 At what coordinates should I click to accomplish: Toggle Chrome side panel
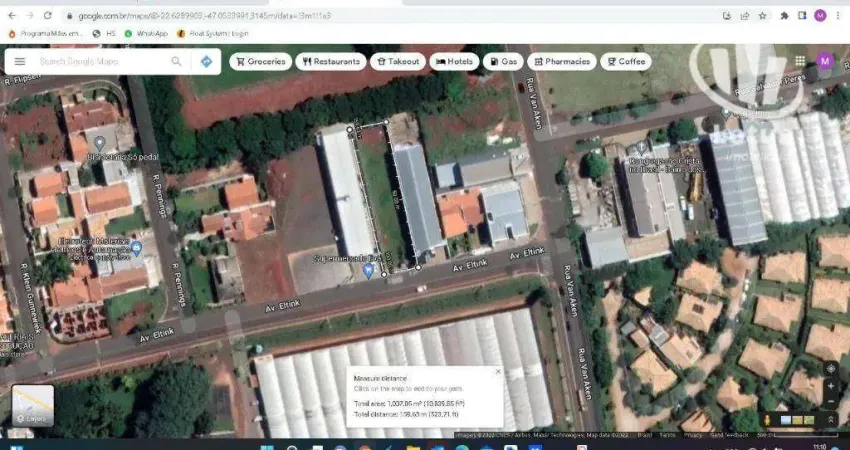[x=802, y=16]
